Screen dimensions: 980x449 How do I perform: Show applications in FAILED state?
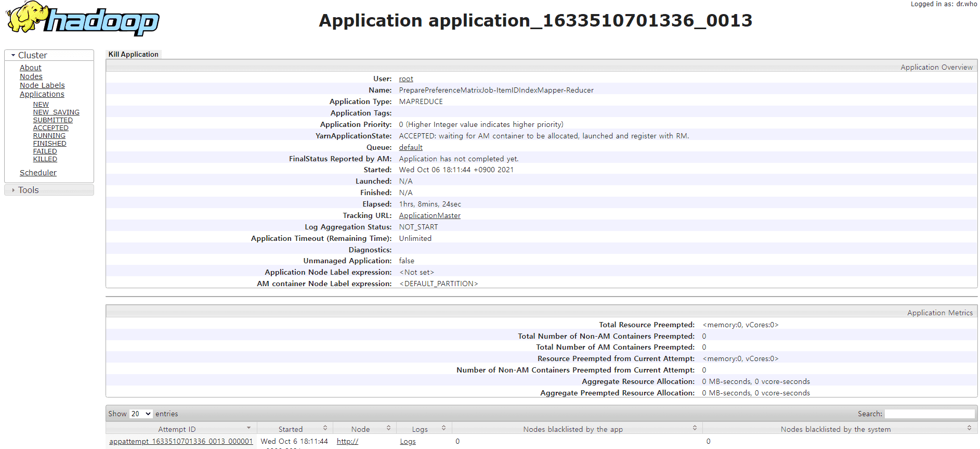[x=45, y=151]
